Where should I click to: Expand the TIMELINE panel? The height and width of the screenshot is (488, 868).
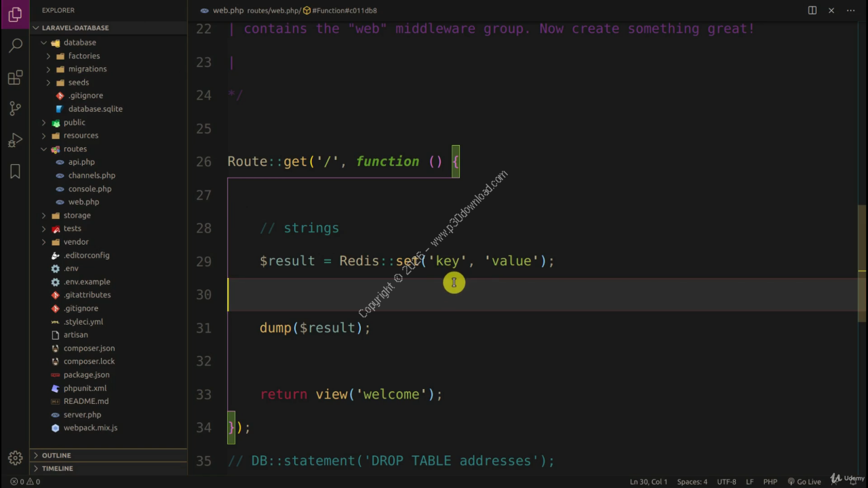(x=57, y=468)
